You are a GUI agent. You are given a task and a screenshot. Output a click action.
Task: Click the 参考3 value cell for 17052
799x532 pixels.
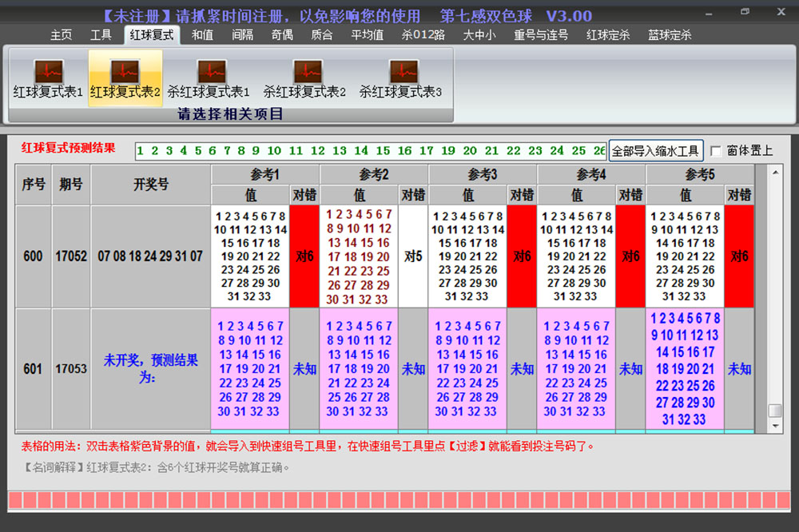click(467, 256)
